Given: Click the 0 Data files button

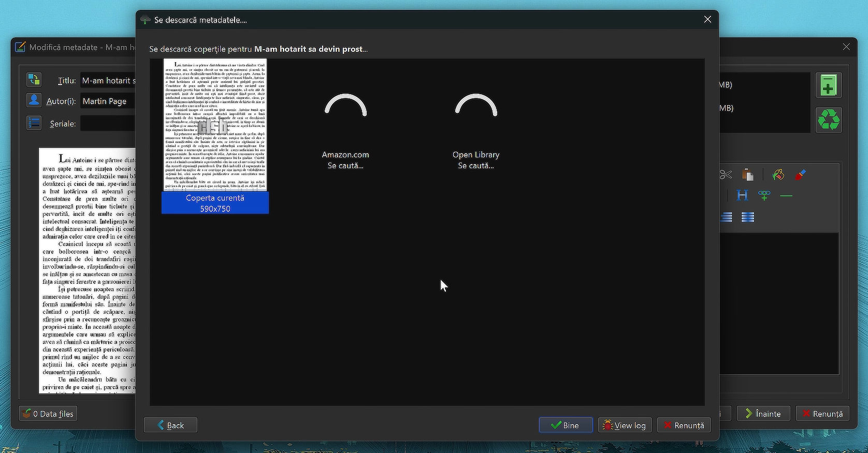Looking at the screenshot, I should coord(48,414).
